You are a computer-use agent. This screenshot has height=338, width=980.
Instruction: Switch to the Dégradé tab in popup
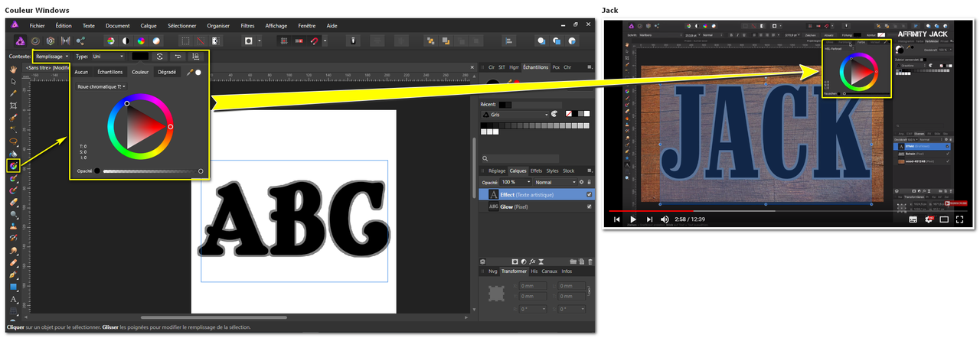tap(167, 72)
